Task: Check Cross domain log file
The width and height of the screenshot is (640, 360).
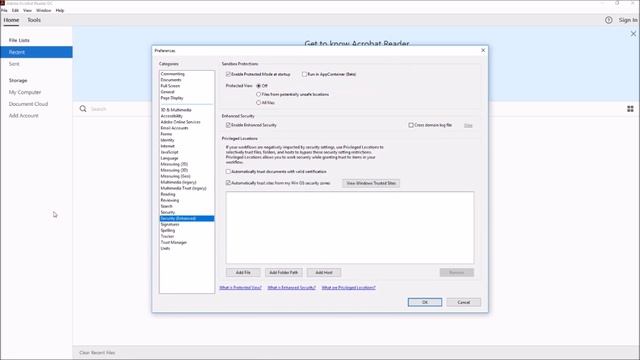Action: (x=411, y=125)
